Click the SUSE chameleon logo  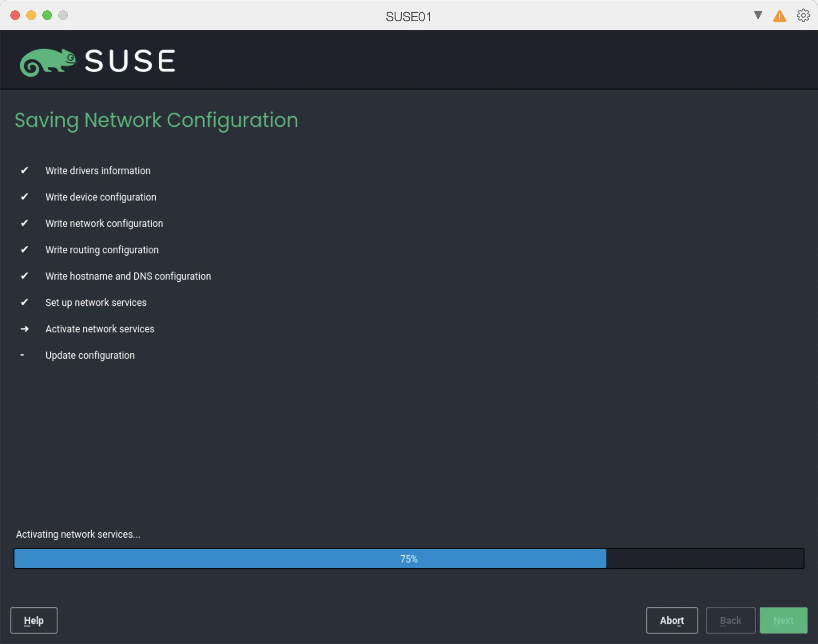click(48, 61)
